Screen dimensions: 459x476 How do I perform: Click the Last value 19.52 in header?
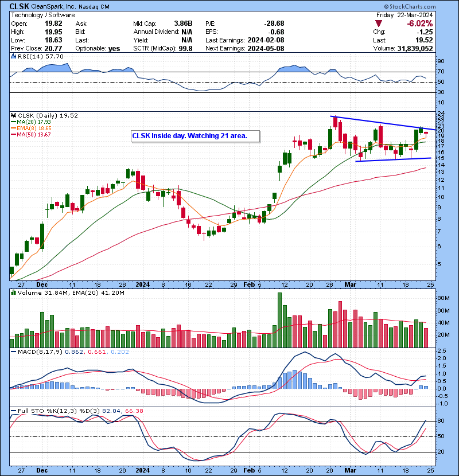pos(425,40)
